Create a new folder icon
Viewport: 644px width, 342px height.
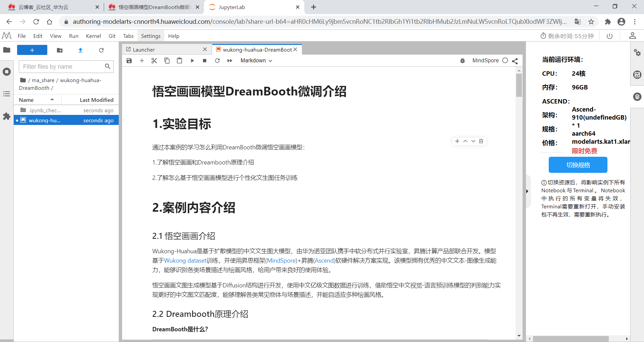(60, 50)
